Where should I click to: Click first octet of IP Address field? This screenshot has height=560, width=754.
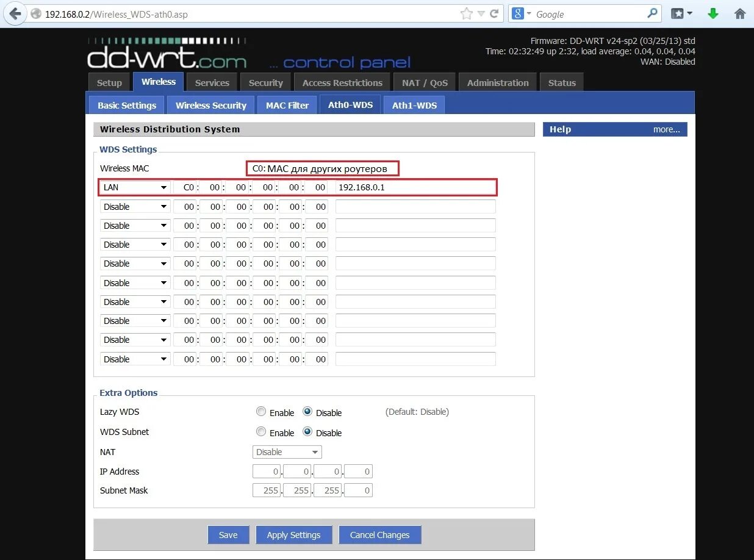click(267, 472)
